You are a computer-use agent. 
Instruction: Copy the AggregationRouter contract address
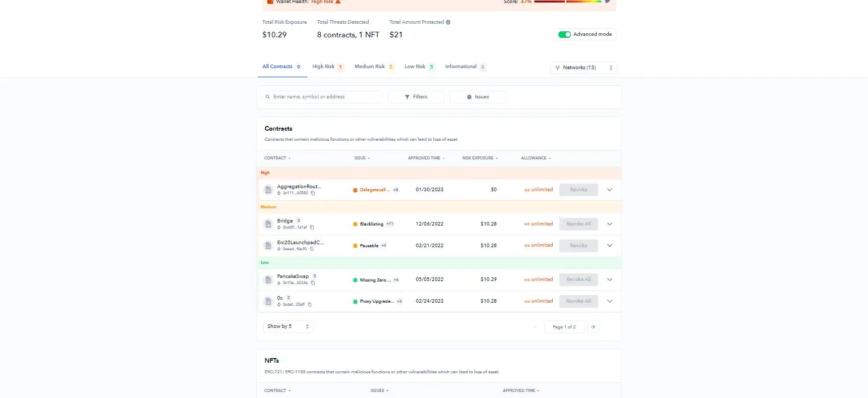coord(313,193)
